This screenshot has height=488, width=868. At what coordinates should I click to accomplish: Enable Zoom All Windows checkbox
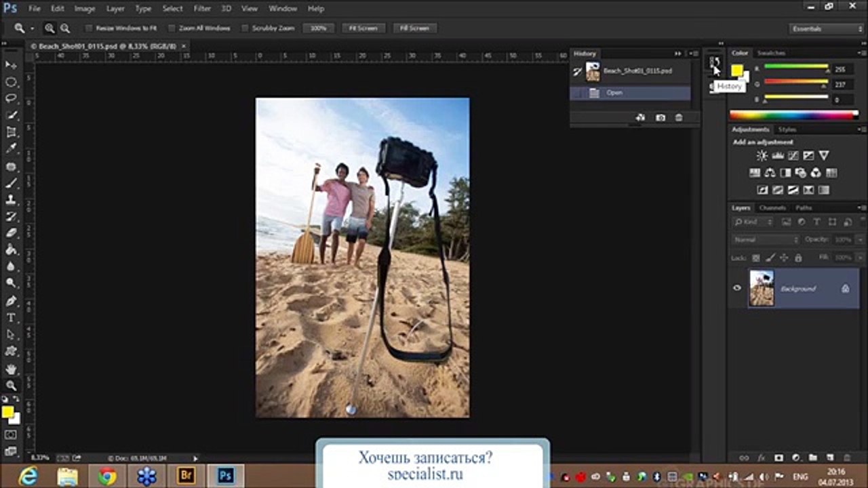point(172,28)
